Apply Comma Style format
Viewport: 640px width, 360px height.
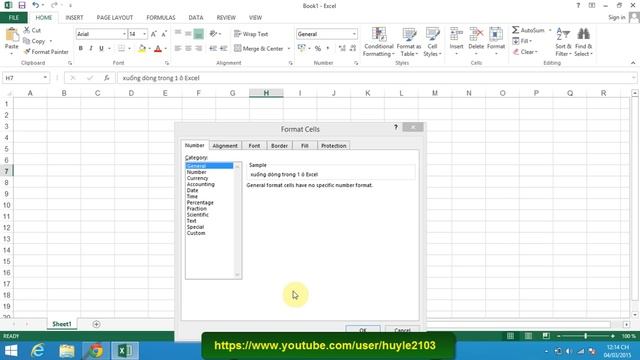[x=328, y=48]
